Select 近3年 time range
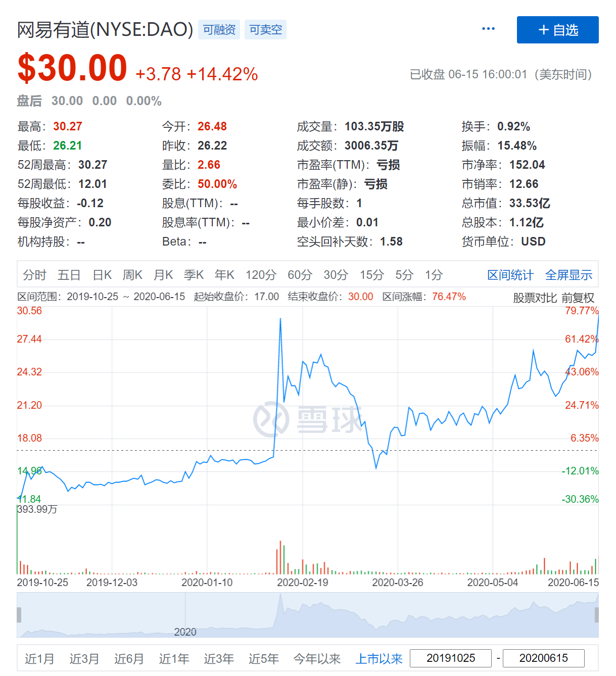 pyautogui.click(x=219, y=659)
